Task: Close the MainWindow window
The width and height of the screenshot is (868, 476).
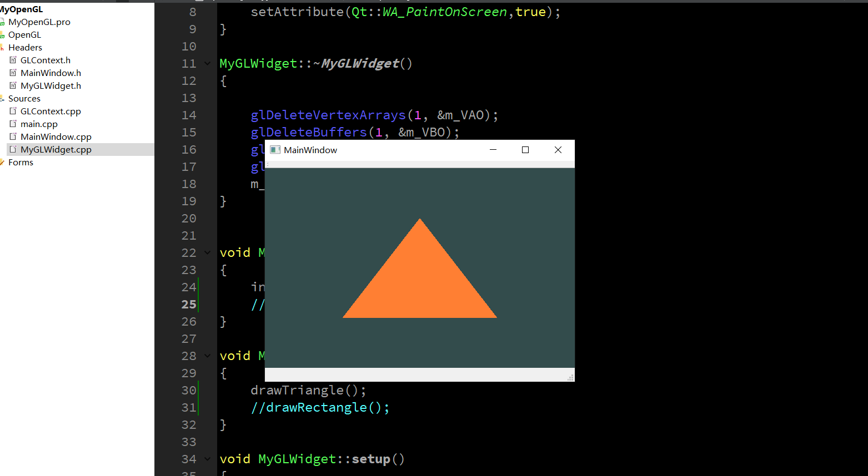Action: pyautogui.click(x=558, y=150)
